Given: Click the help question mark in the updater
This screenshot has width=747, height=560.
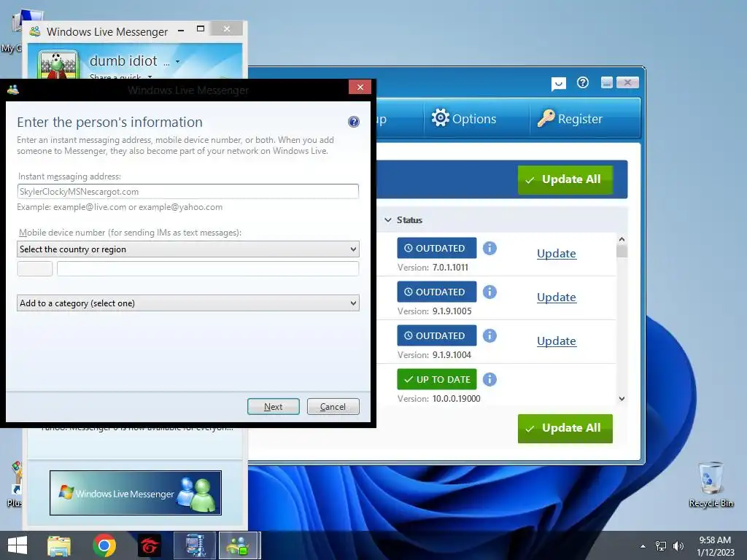Looking at the screenshot, I should pos(583,83).
